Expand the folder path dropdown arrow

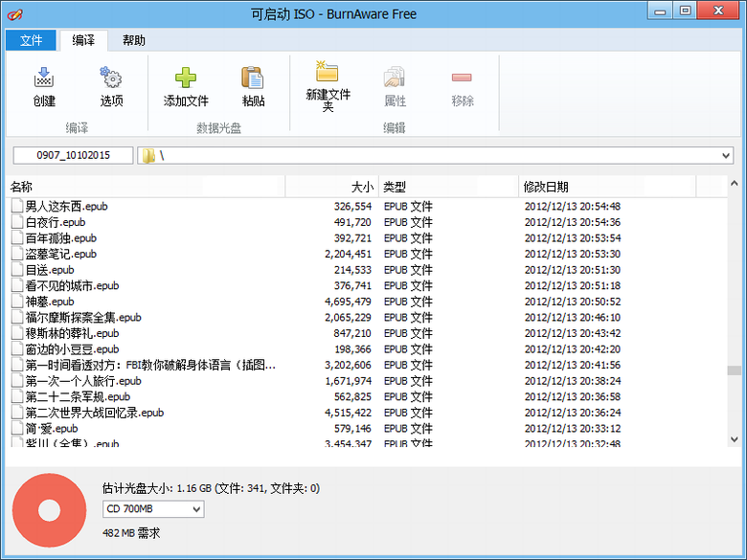(726, 156)
